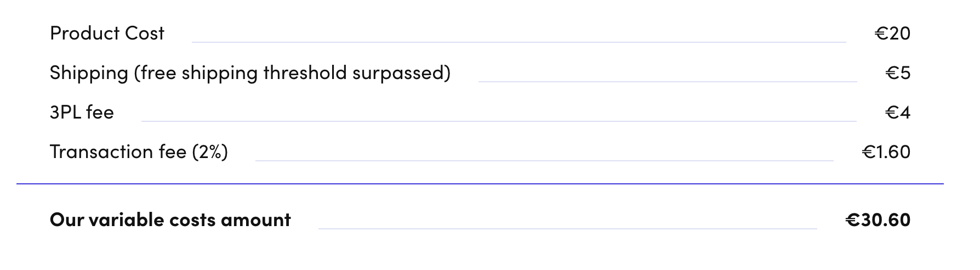Viewport: 980px width, 270px height.
Task: Click the "3PL fee" label
Action: point(82,113)
